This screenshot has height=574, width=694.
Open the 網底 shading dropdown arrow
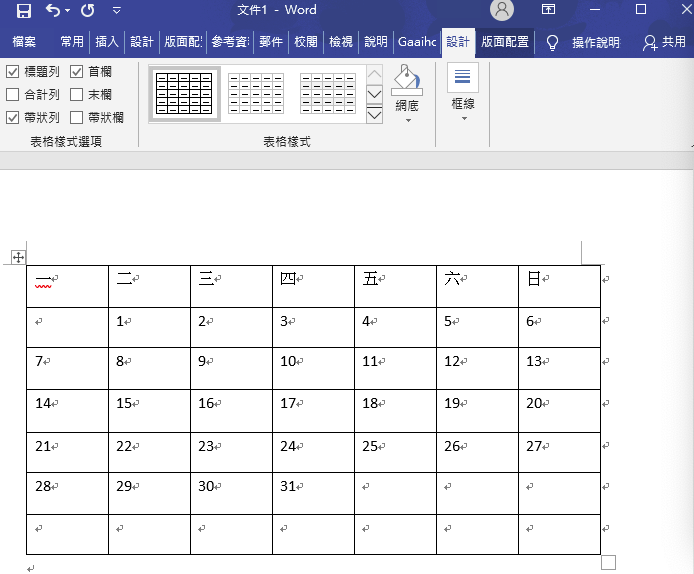(408, 120)
